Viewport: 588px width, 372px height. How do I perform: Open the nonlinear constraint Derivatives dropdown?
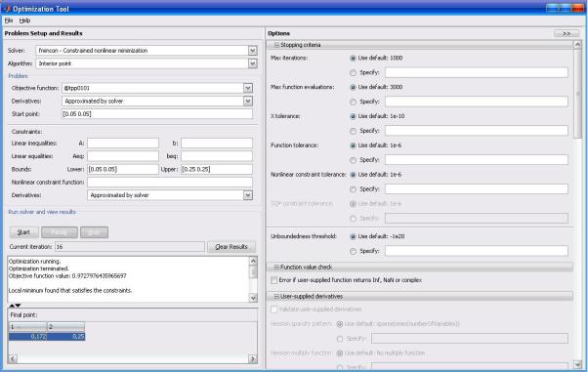[248, 195]
